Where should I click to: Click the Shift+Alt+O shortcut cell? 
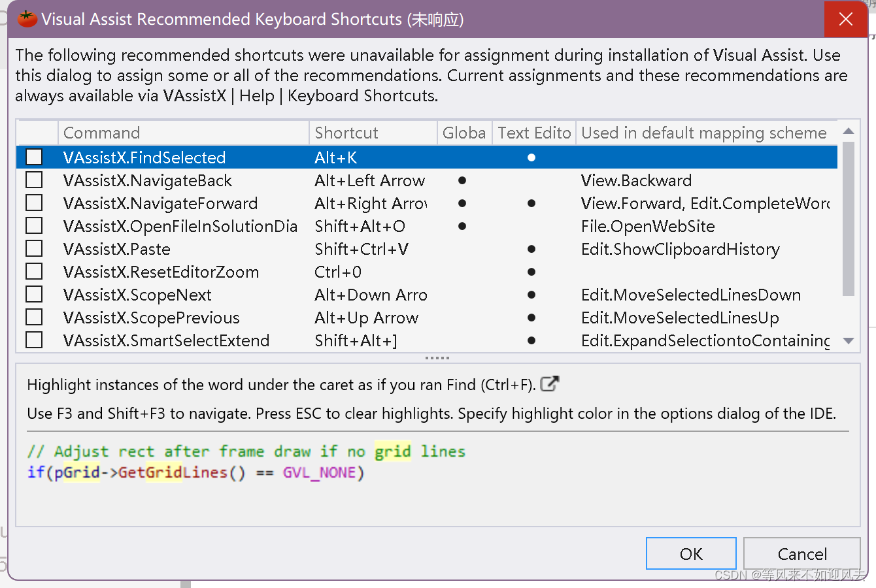click(x=360, y=226)
